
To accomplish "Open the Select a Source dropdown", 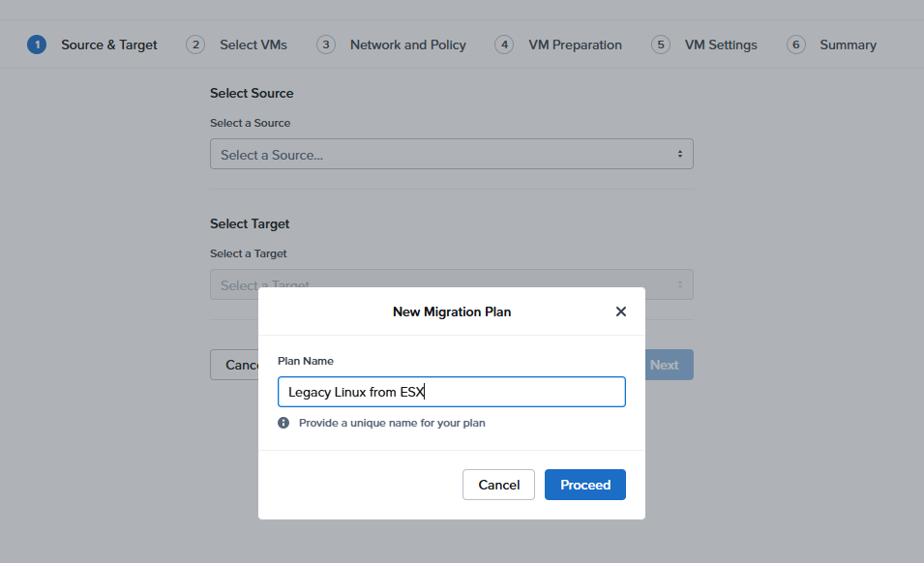I will click(x=451, y=155).
